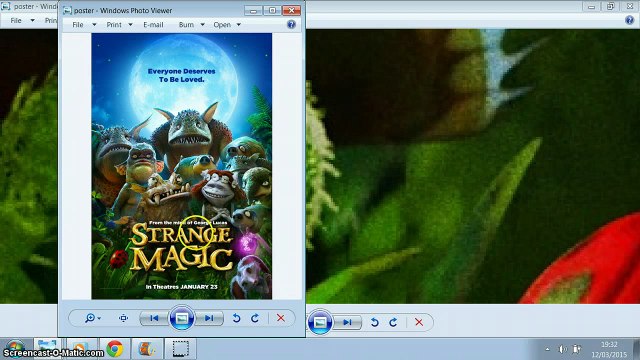
Task: Expand the Burn dropdown arrow
Action: [x=202, y=25]
